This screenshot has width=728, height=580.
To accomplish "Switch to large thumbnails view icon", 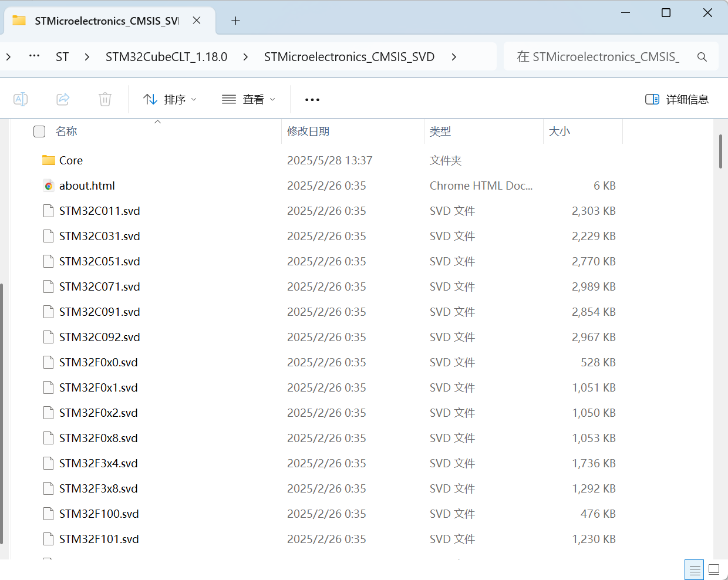I will pos(714,569).
